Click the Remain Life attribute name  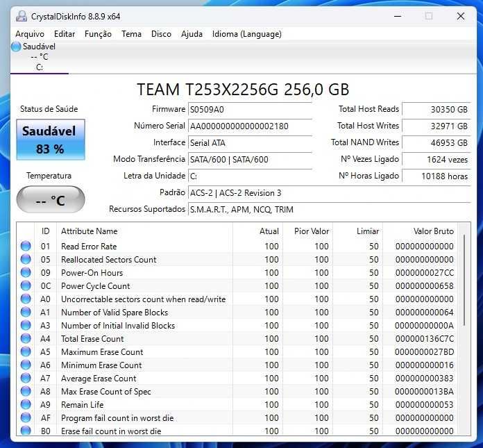point(83,404)
